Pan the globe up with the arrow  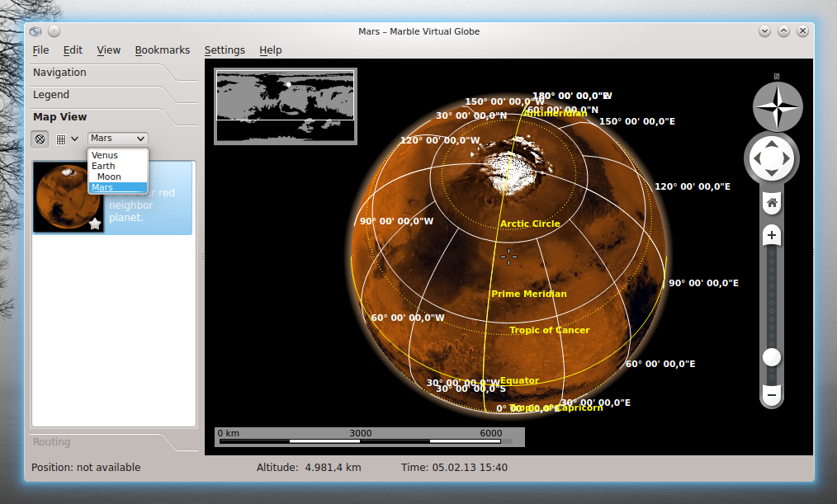772,144
